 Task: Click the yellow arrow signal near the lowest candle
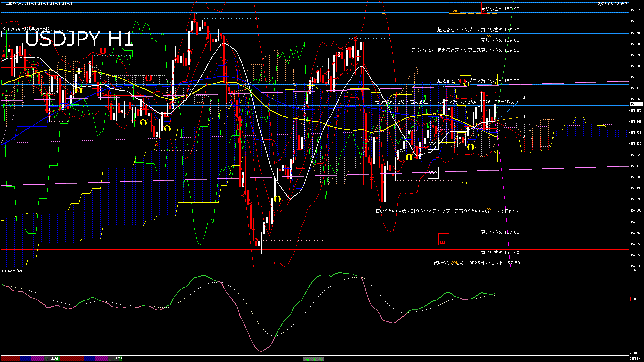277,199
